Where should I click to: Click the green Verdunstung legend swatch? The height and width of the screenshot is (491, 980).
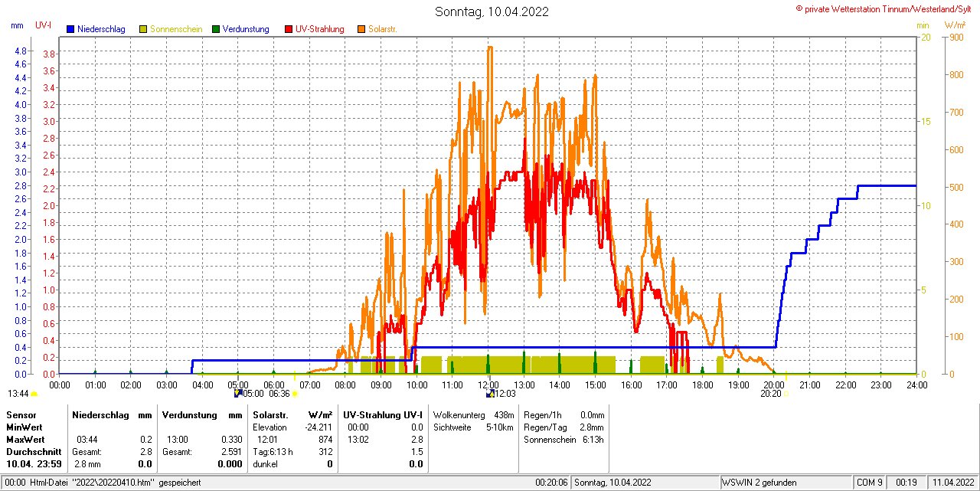click(216, 29)
